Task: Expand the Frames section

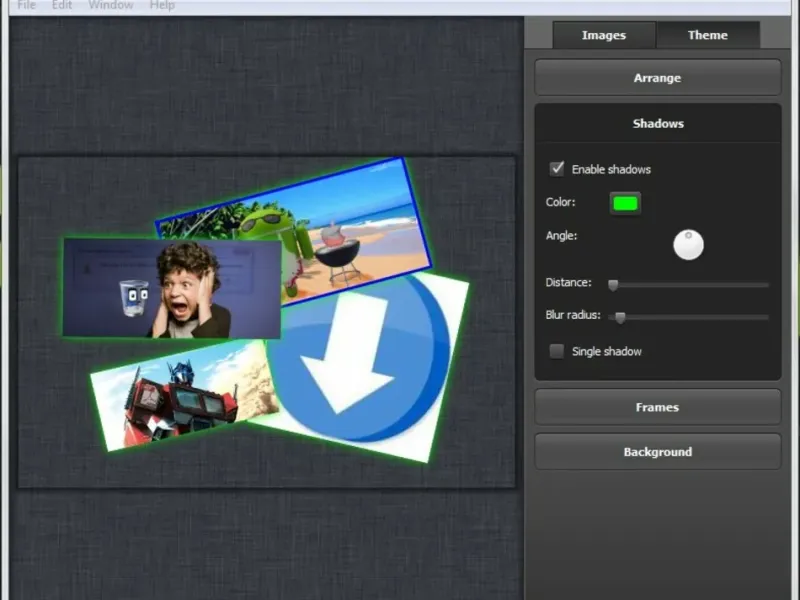Action: click(657, 407)
